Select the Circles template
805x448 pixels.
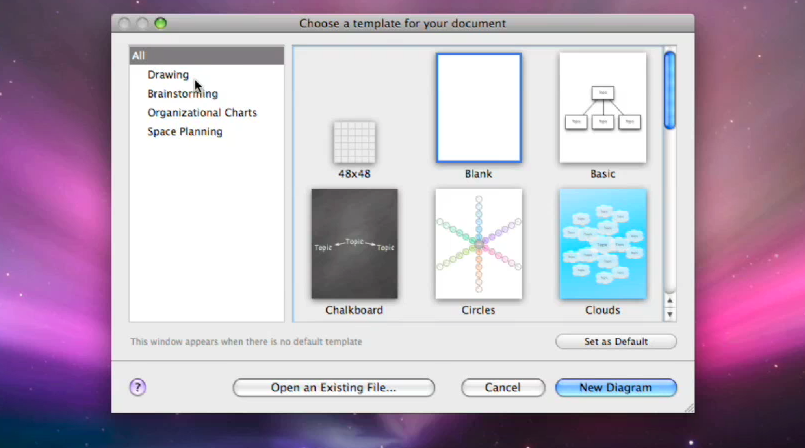[478, 244]
